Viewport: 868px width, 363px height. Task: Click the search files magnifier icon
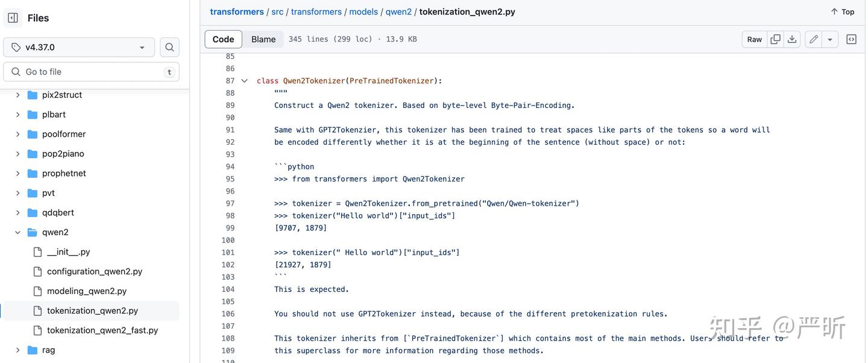[x=169, y=47]
